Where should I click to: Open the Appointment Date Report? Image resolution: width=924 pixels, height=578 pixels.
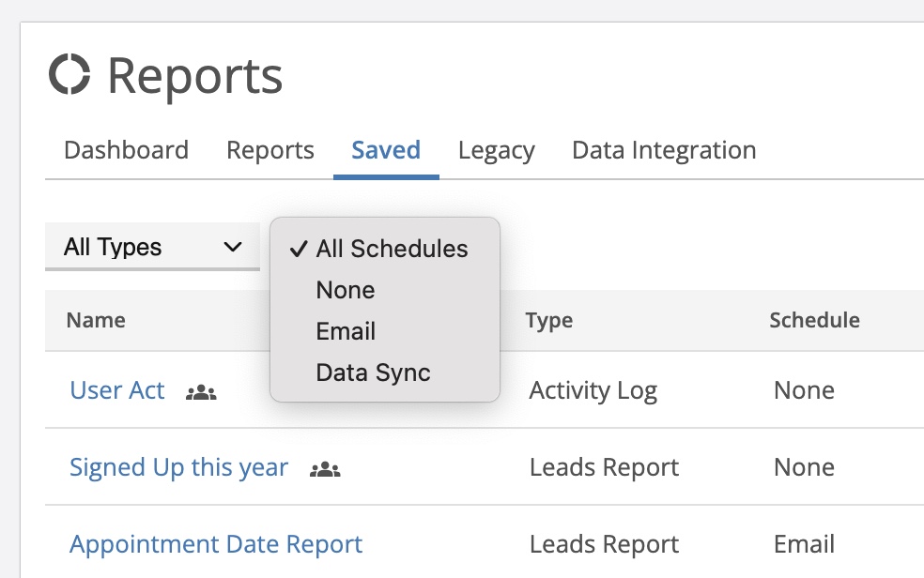coord(216,544)
